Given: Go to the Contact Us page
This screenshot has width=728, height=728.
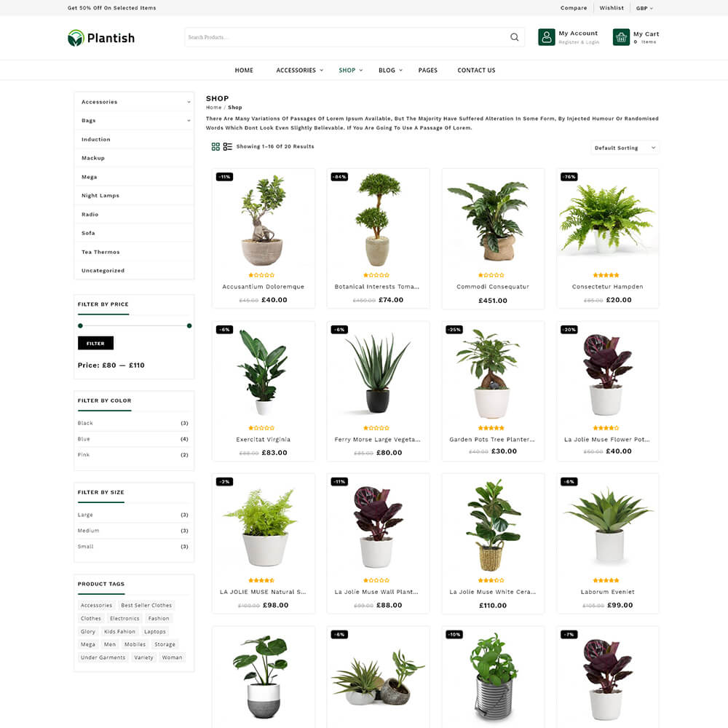Looking at the screenshot, I should (476, 70).
